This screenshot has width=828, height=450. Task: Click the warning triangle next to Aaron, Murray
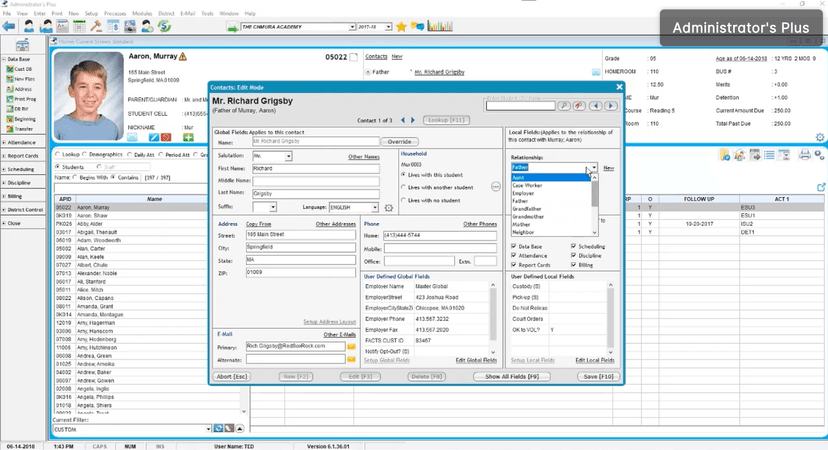(183, 57)
